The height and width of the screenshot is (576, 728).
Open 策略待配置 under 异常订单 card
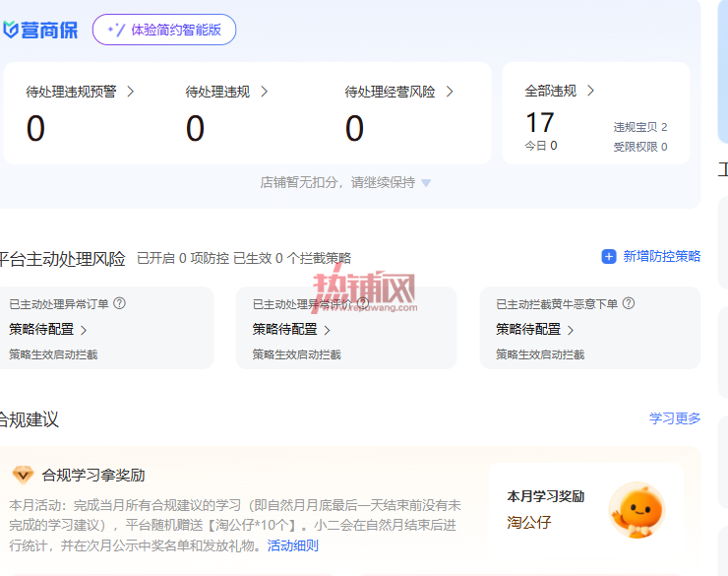click(48, 329)
